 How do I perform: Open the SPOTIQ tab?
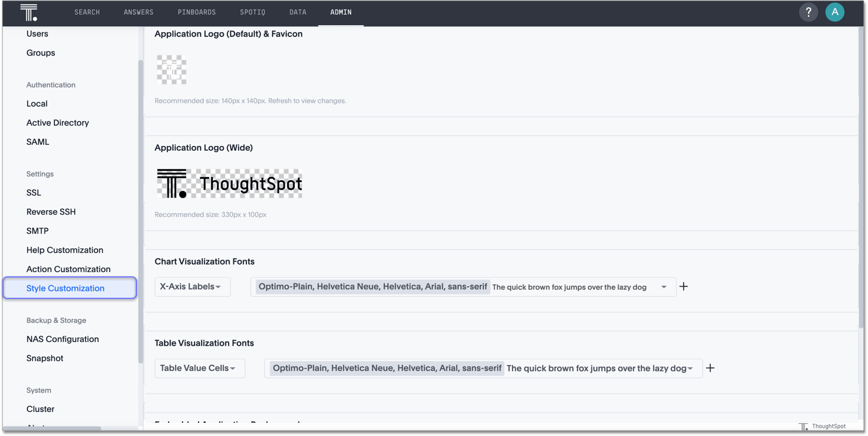(252, 12)
